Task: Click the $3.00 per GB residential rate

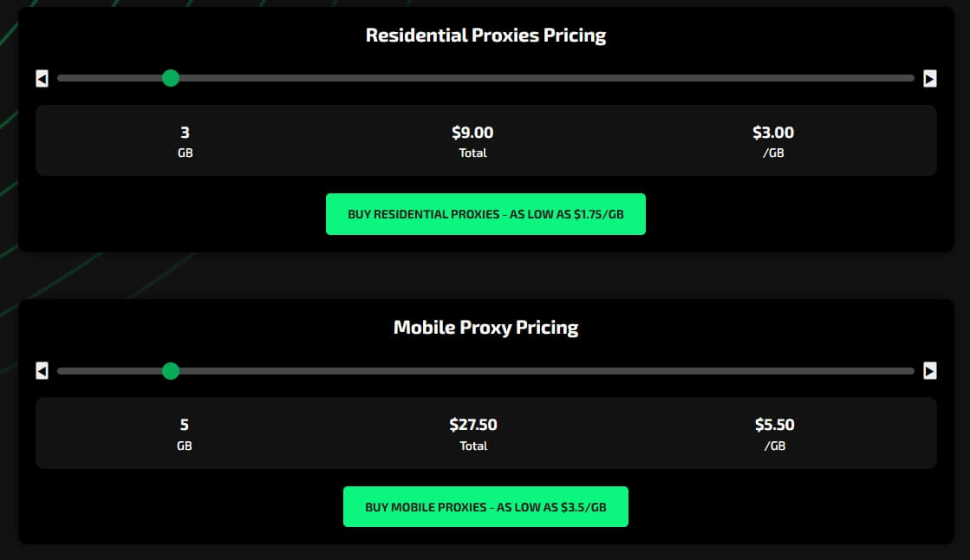Action: 773,133
